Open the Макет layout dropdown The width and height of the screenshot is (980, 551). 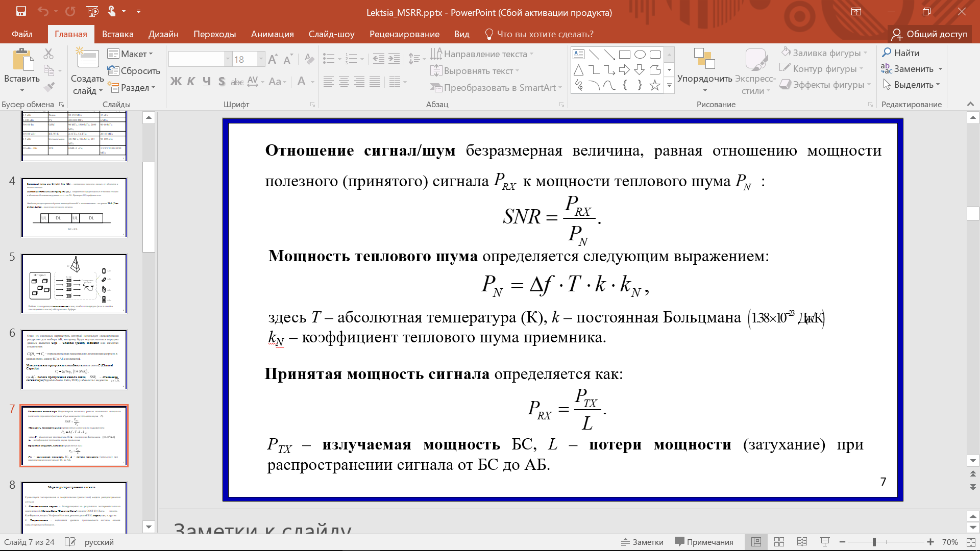pyautogui.click(x=130, y=54)
